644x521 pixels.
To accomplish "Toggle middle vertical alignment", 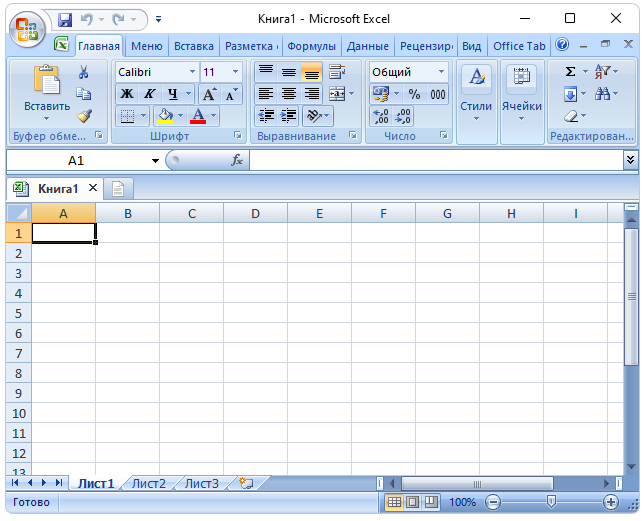I will pyautogui.click(x=289, y=72).
